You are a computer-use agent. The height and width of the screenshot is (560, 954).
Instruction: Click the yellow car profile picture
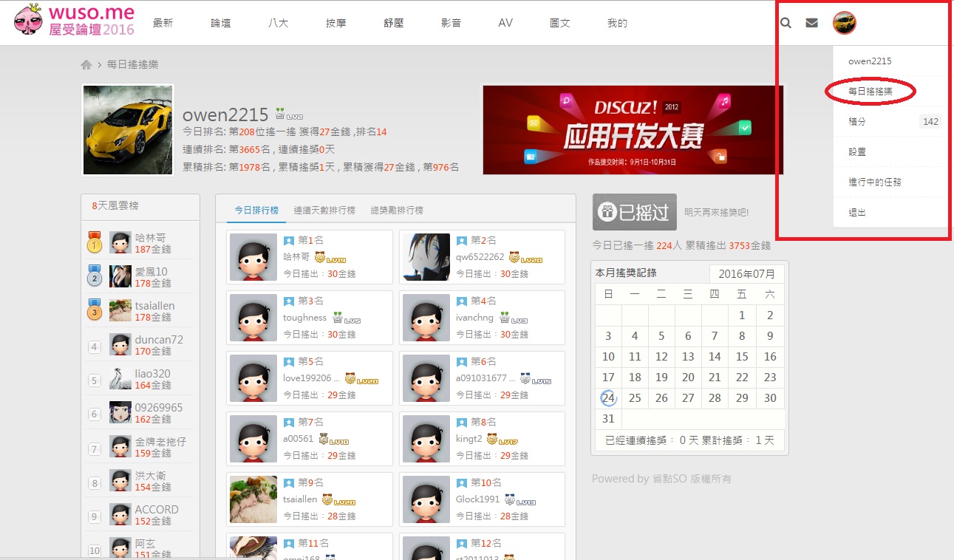tap(128, 130)
